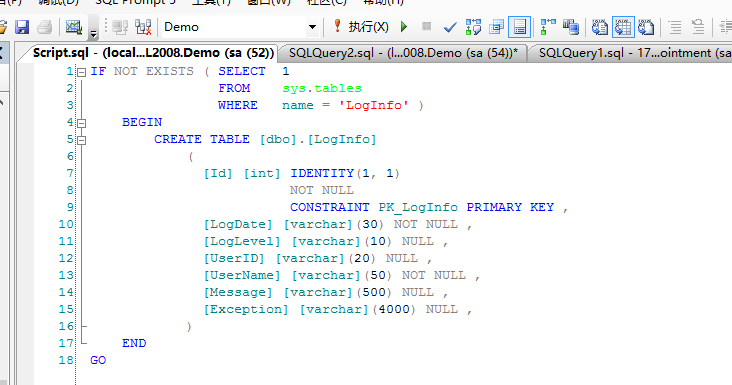The height and width of the screenshot is (385, 732).
Task: Click the [LogLevel] column name
Action: pyautogui.click(x=242, y=242)
